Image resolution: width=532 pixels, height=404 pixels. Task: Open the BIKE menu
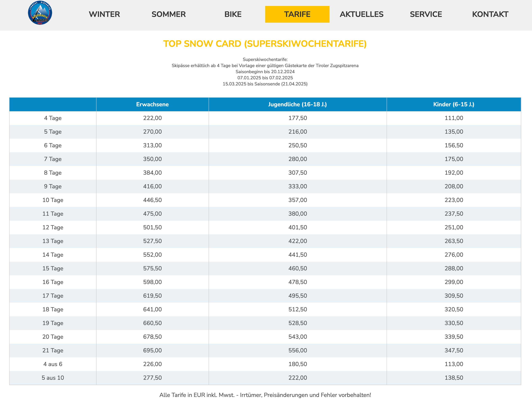click(233, 14)
